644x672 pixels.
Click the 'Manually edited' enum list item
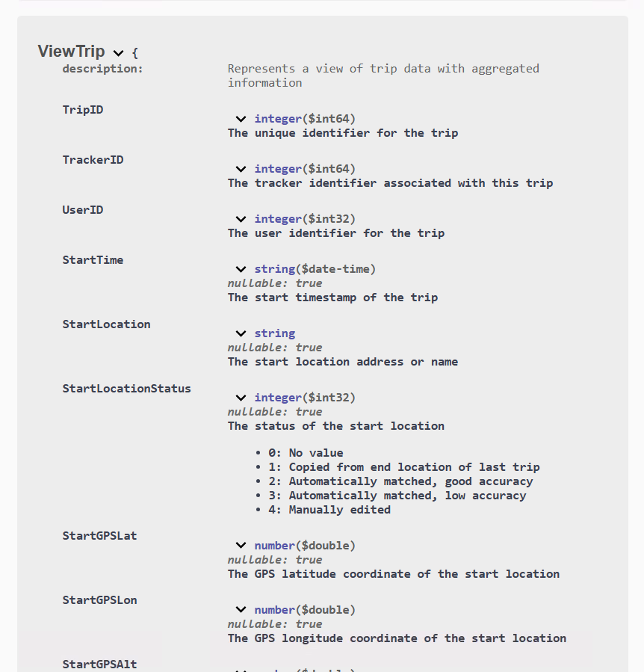(x=329, y=510)
